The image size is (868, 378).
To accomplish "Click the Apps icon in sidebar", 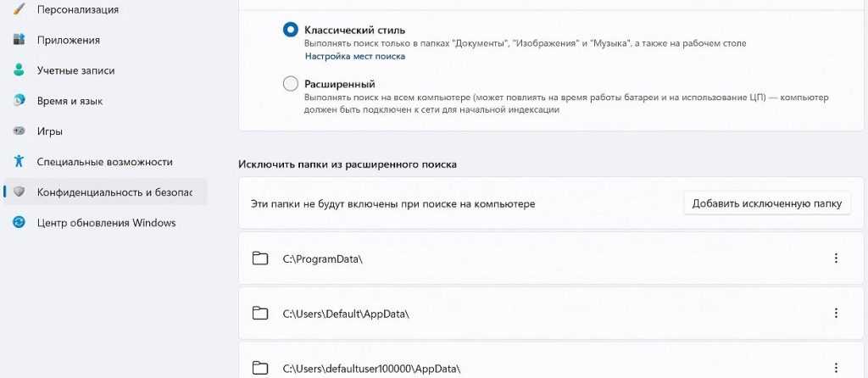I will [19, 40].
